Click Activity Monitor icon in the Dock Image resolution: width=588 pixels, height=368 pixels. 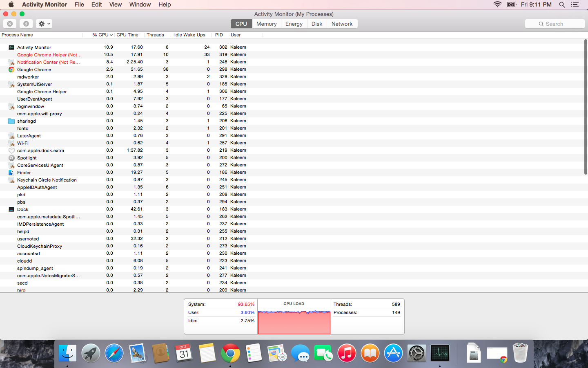click(440, 353)
